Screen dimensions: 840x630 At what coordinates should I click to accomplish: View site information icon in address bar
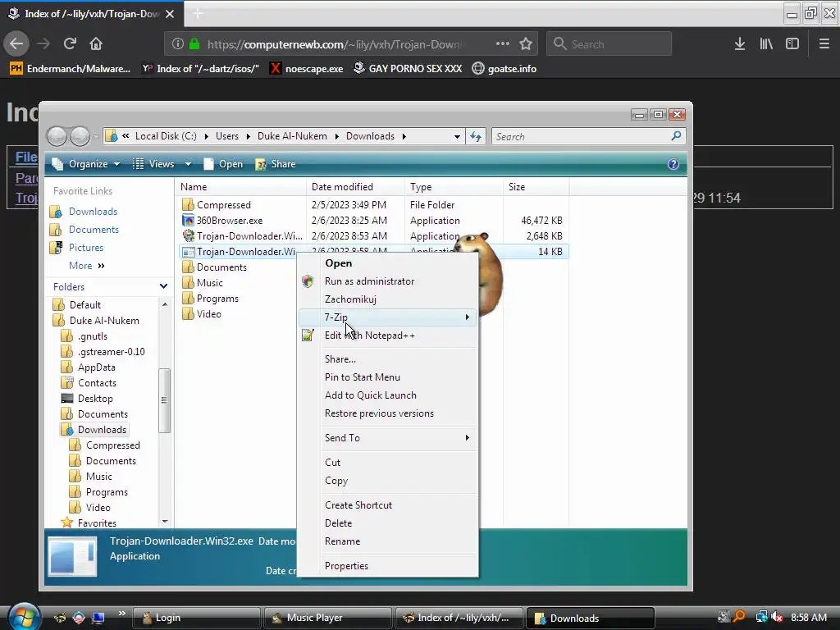pyautogui.click(x=178, y=43)
